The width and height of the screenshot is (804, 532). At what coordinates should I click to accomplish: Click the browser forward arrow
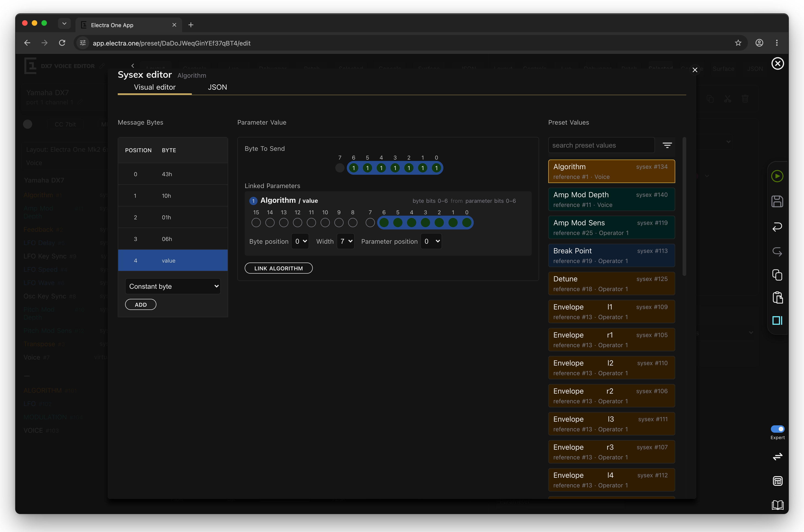tap(44, 43)
